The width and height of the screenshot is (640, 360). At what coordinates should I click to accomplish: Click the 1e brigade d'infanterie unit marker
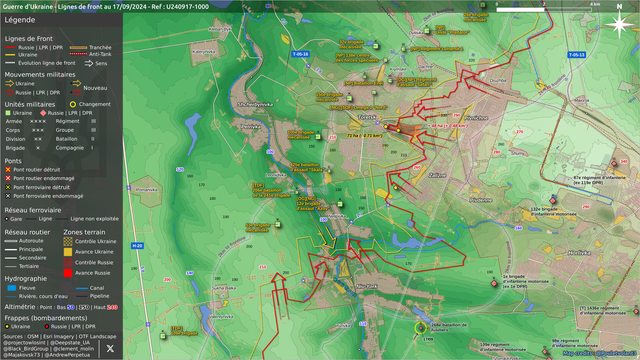click(x=494, y=283)
